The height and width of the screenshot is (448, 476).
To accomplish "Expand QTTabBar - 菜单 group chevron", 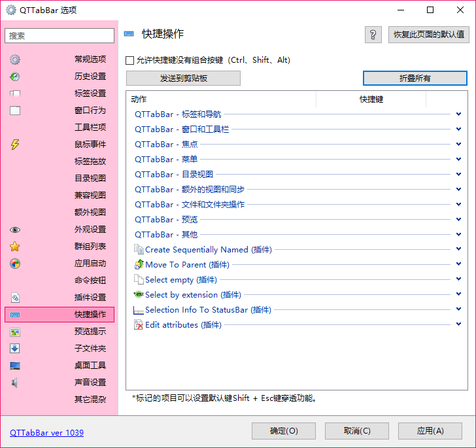I will tap(459, 159).
